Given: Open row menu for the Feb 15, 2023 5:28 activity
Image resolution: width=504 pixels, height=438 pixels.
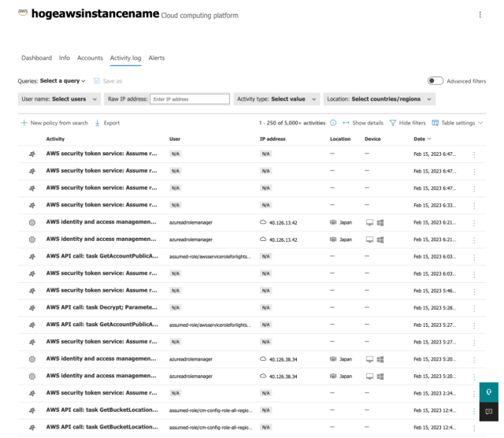Looking at the screenshot, I should click(x=474, y=308).
